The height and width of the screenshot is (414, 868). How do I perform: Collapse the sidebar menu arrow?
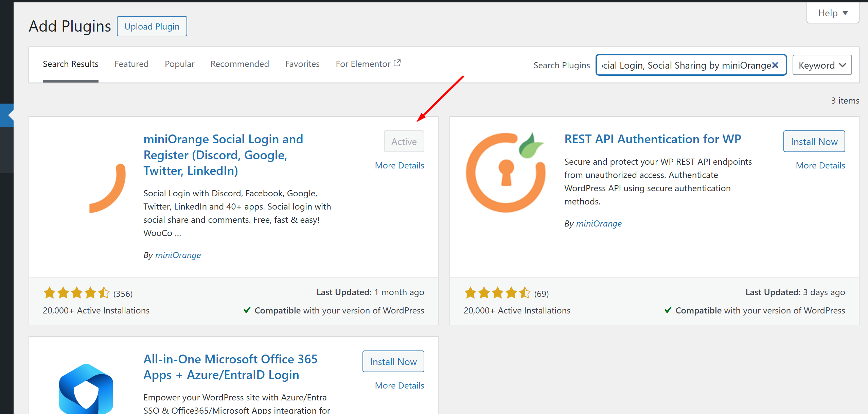pyautogui.click(x=10, y=115)
